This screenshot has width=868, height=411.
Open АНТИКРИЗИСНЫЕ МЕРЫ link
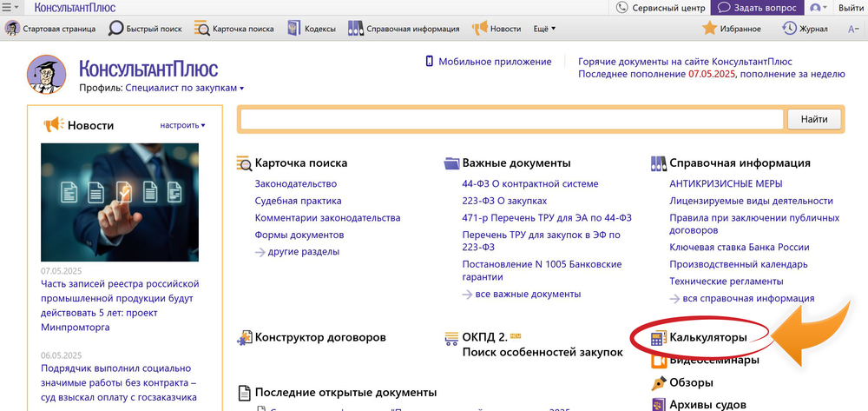726,184
